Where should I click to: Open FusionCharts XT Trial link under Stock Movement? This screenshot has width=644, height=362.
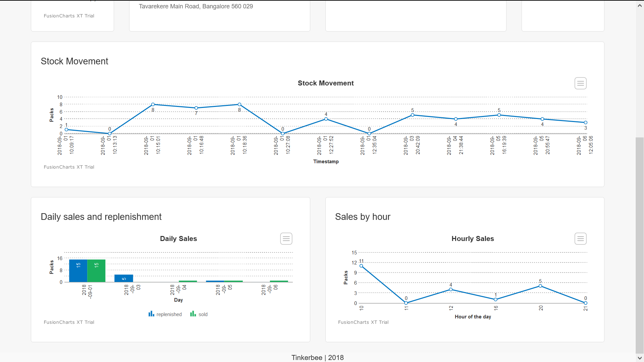point(69,167)
